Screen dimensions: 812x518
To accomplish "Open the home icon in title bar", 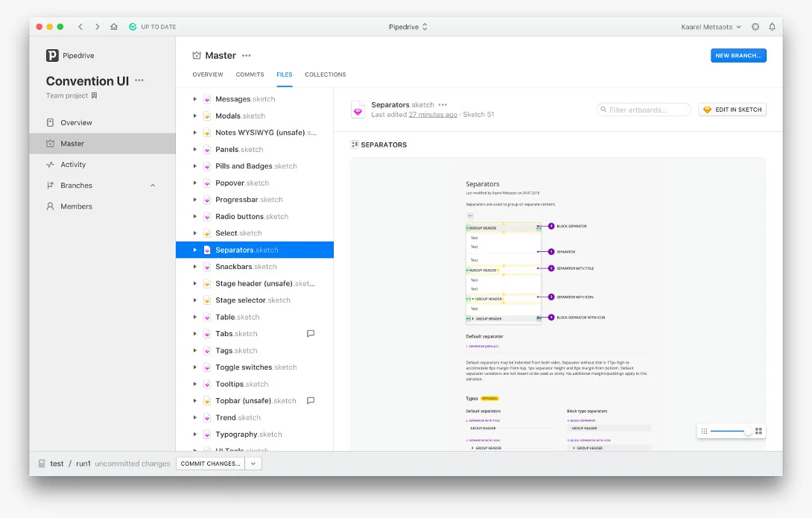I will [114, 27].
